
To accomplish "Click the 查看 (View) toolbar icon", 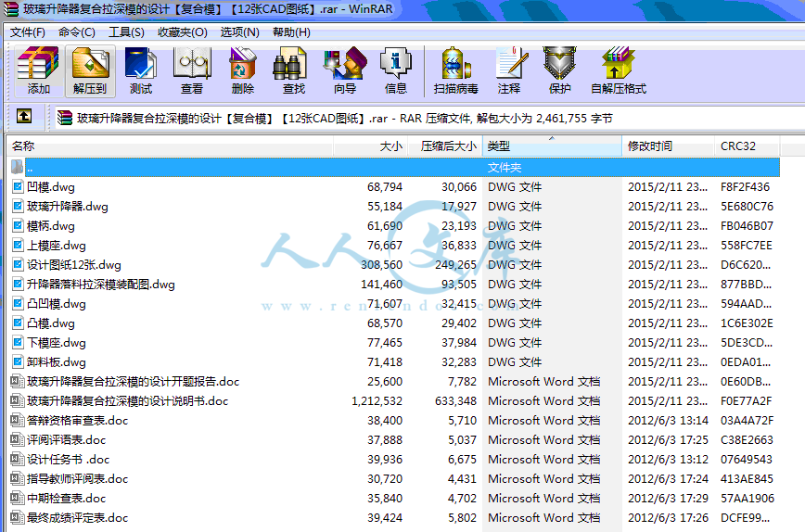I will tap(191, 70).
